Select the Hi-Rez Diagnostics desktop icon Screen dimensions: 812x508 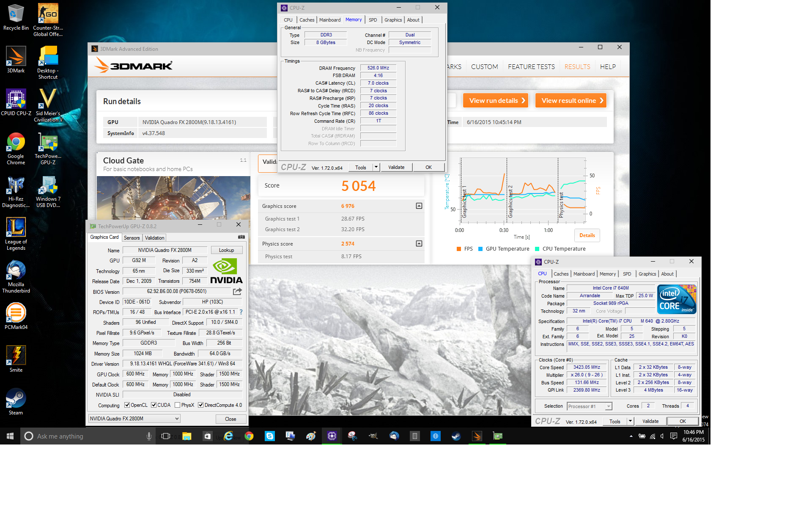pyautogui.click(x=16, y=191)
